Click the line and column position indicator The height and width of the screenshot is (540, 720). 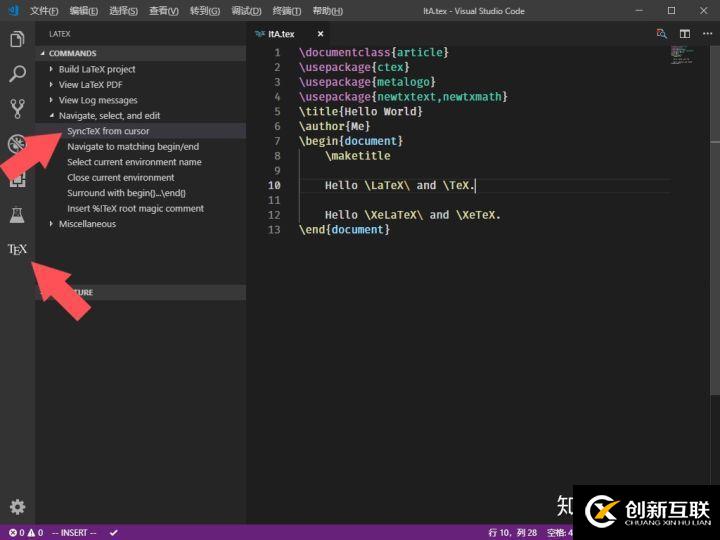point(513,533)
